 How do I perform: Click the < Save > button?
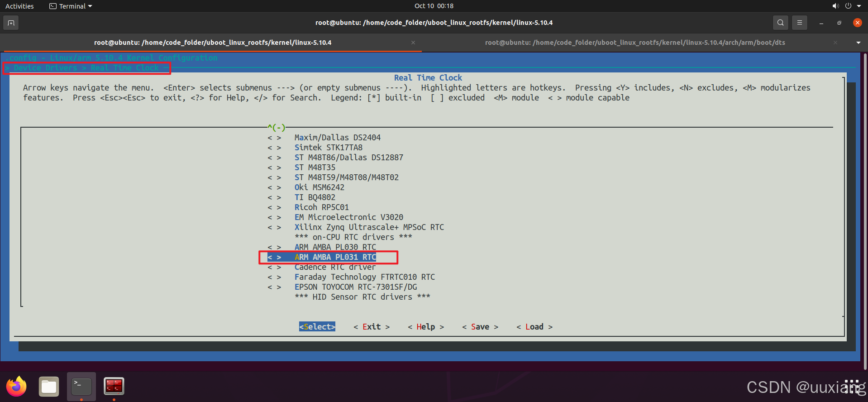[480, 327]
